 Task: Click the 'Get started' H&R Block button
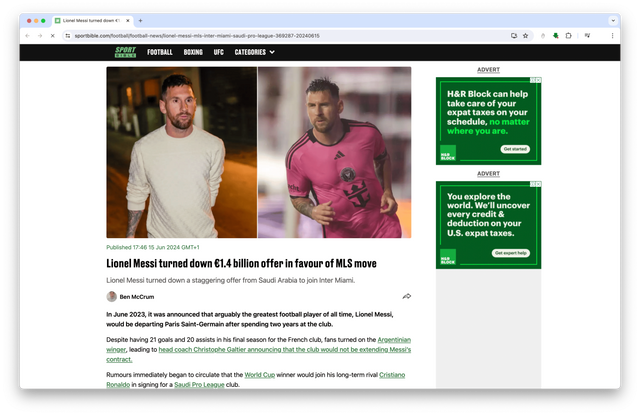tap(515, 149)
